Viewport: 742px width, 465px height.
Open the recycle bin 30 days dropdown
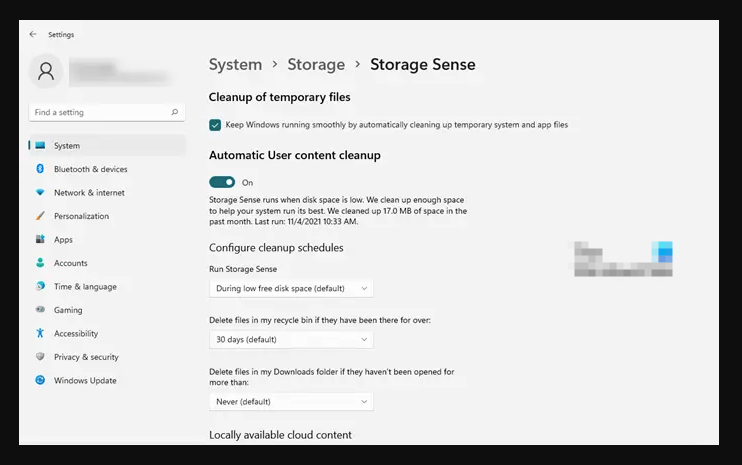click(291, 340)
